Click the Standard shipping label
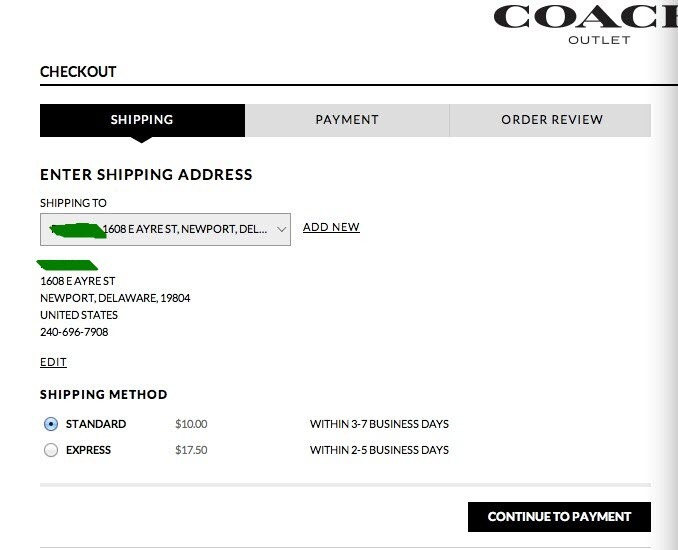Viewport: 678px width, 550px height. [x=96, y=424]
